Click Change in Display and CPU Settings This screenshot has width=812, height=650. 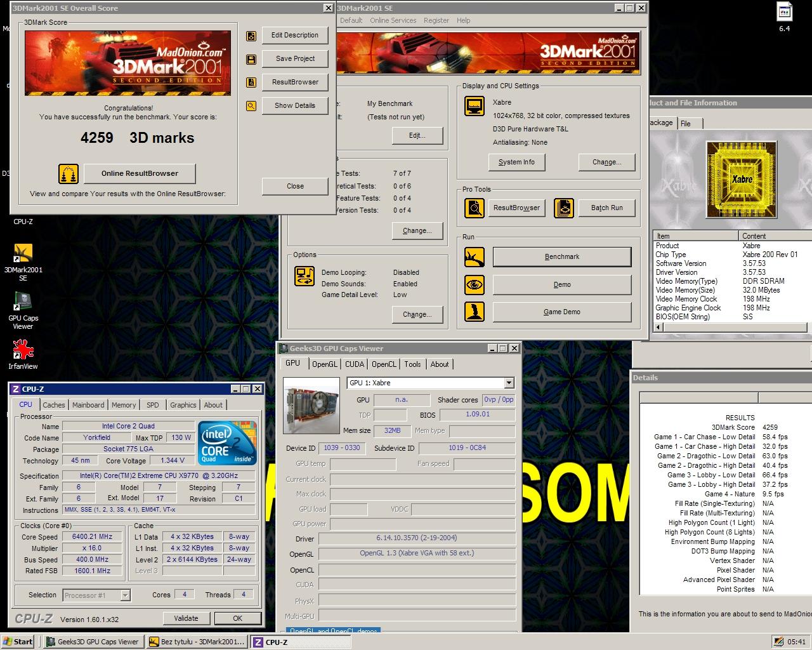click(x=606, y=162)
